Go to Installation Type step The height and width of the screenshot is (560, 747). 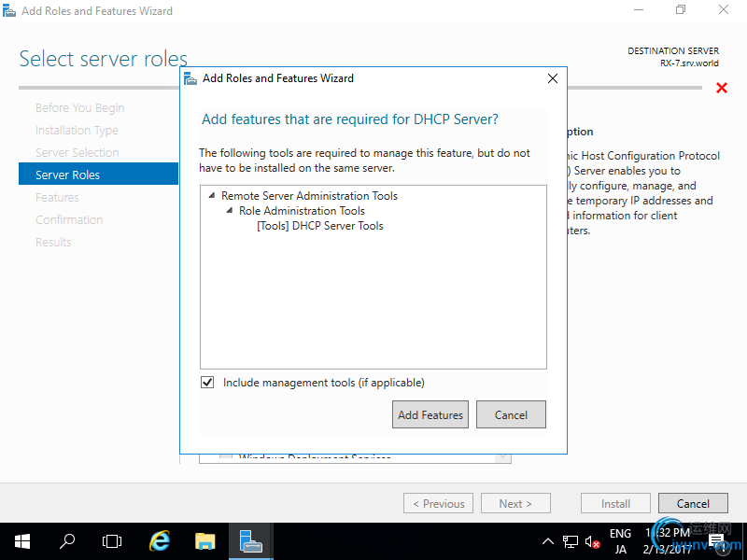coord(77,131)
